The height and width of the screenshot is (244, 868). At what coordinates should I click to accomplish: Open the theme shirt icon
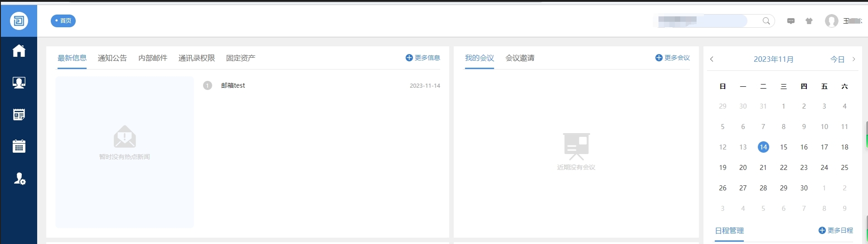(809, 21)
